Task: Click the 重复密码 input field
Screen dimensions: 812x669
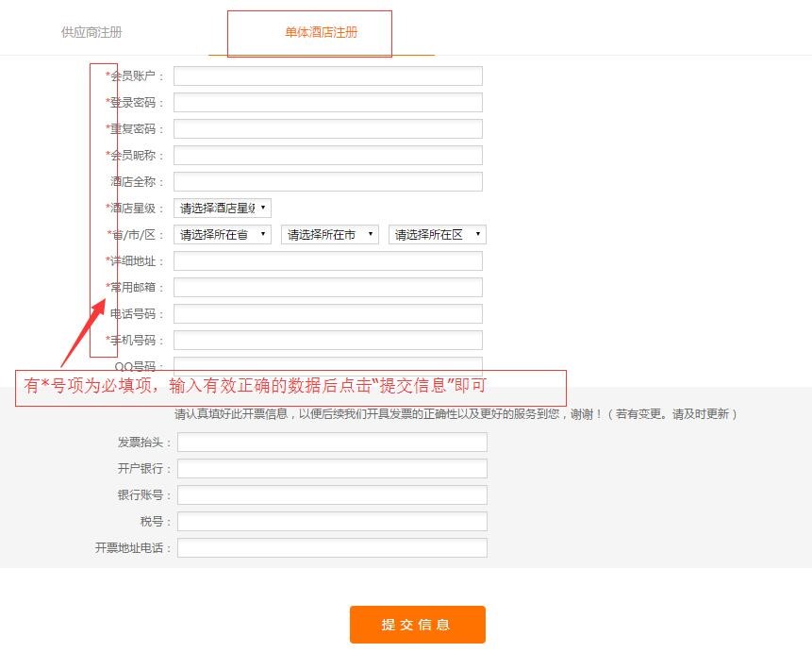Action: (327, 129)
